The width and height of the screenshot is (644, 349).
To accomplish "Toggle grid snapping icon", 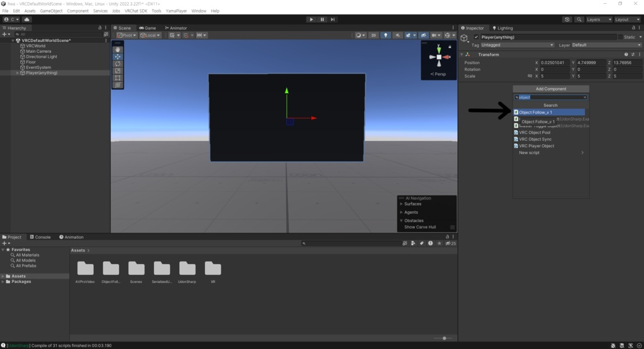I will point(187,35).
